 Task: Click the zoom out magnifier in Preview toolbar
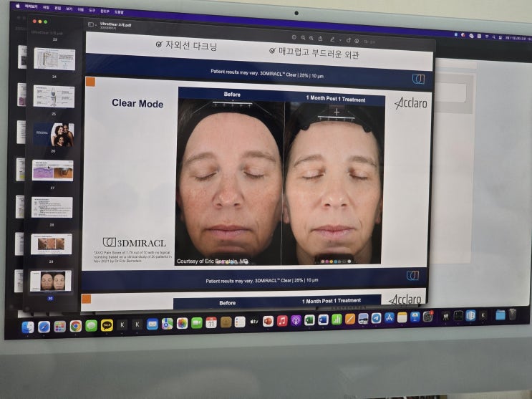tap(303, 38)
